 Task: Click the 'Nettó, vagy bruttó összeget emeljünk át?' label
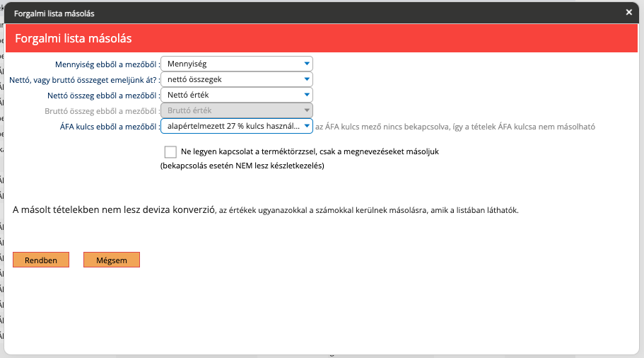click(85, 80)
